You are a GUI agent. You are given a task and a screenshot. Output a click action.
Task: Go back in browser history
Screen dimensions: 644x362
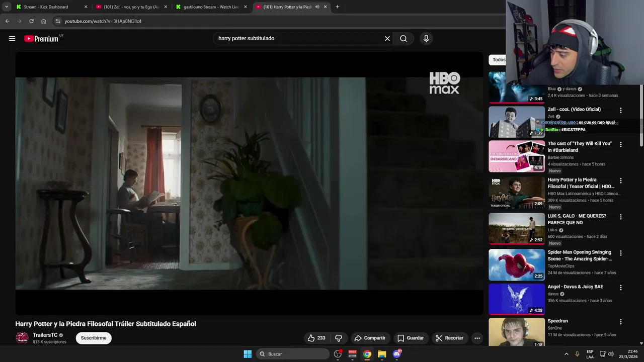pos(7,21)
